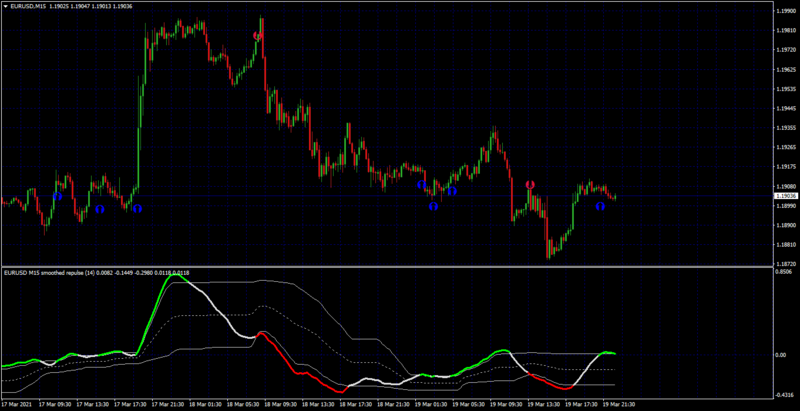Click the 17 Mar 2021 date label
Viewport: 800px width, 411px height.
pyautogui.click(x=16, y=404)
